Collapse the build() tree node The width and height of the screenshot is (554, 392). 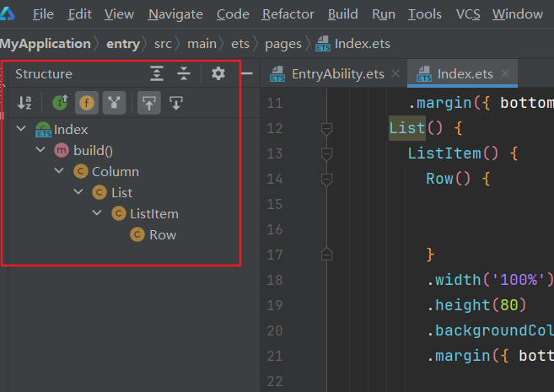pos(40,150)
